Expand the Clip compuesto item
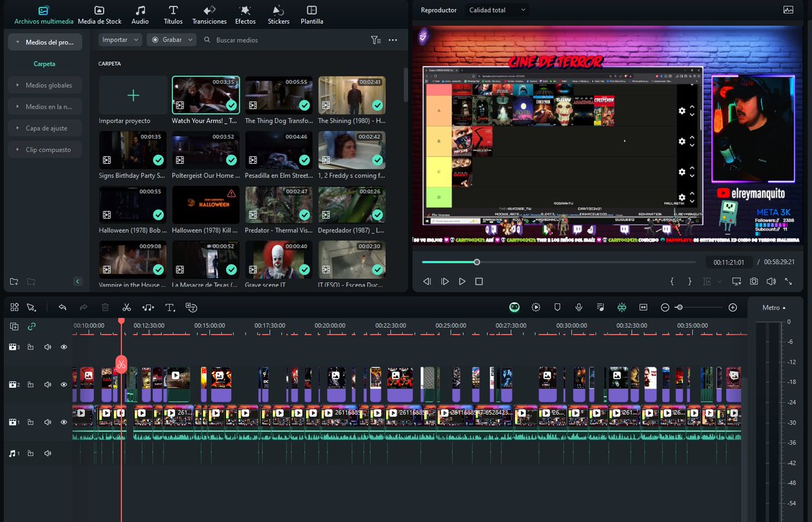The height and width of the screenshot is (522, 812). [45, 150]
